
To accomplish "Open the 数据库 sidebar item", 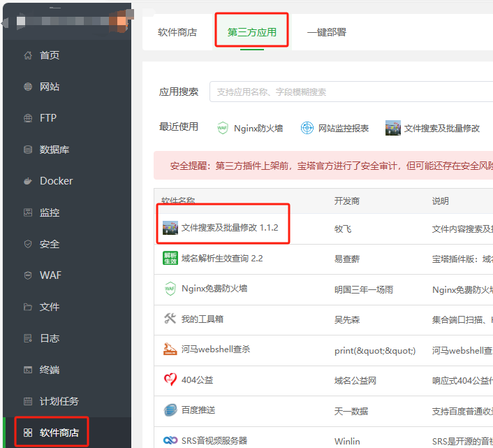I will (54, 150).
